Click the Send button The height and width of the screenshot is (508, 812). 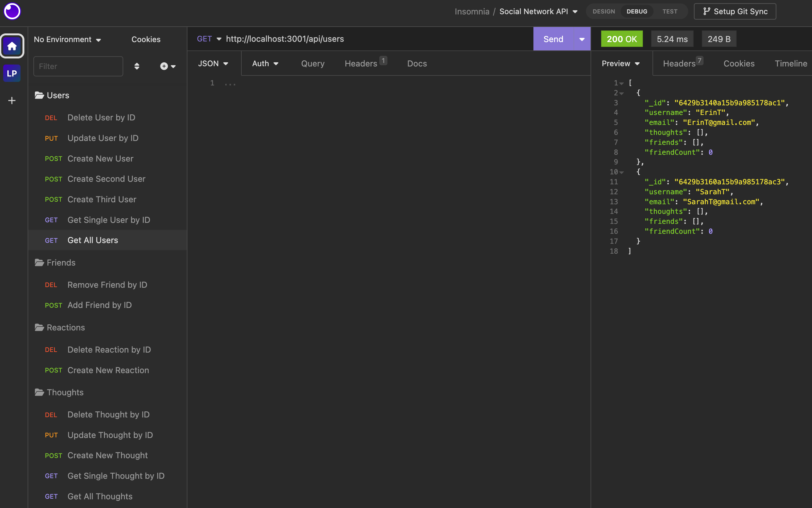coord(553,39)
